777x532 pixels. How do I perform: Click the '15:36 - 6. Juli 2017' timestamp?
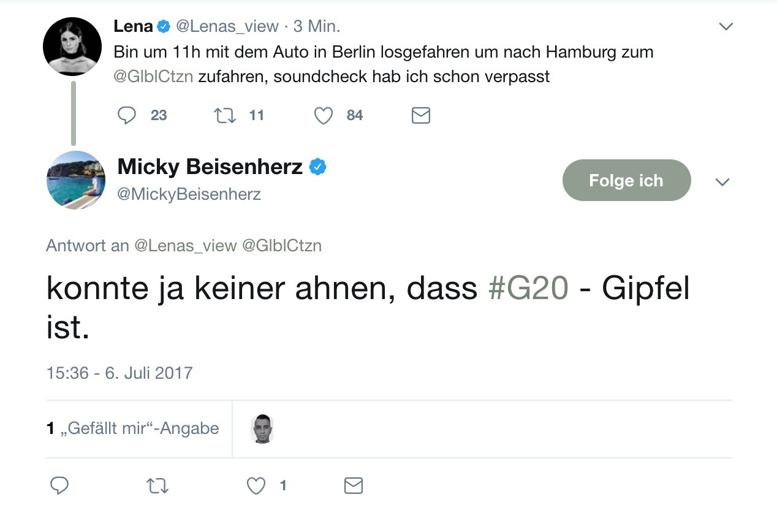coord(119,373)
